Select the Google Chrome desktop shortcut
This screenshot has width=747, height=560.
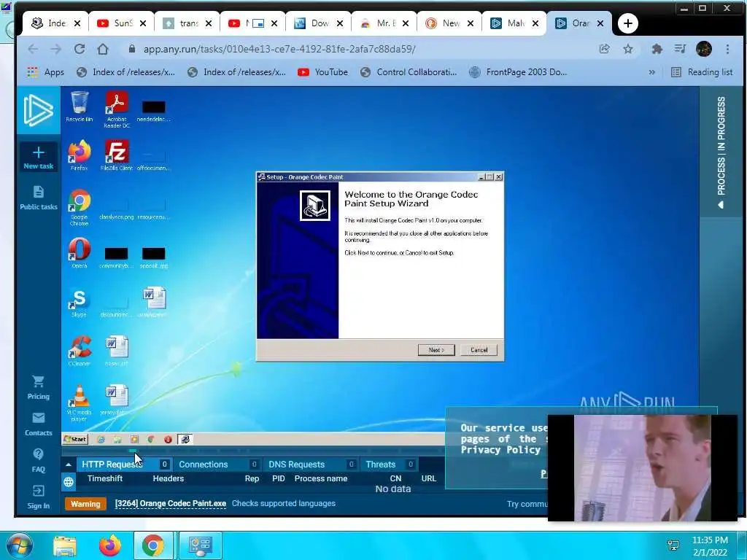79,206
